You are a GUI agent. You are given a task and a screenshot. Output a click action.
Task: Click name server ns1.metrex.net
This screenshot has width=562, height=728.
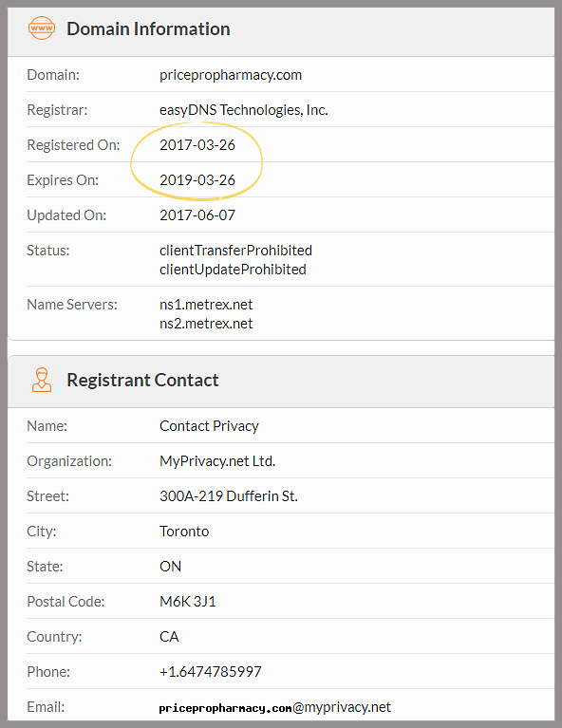(x=206, y=305)
